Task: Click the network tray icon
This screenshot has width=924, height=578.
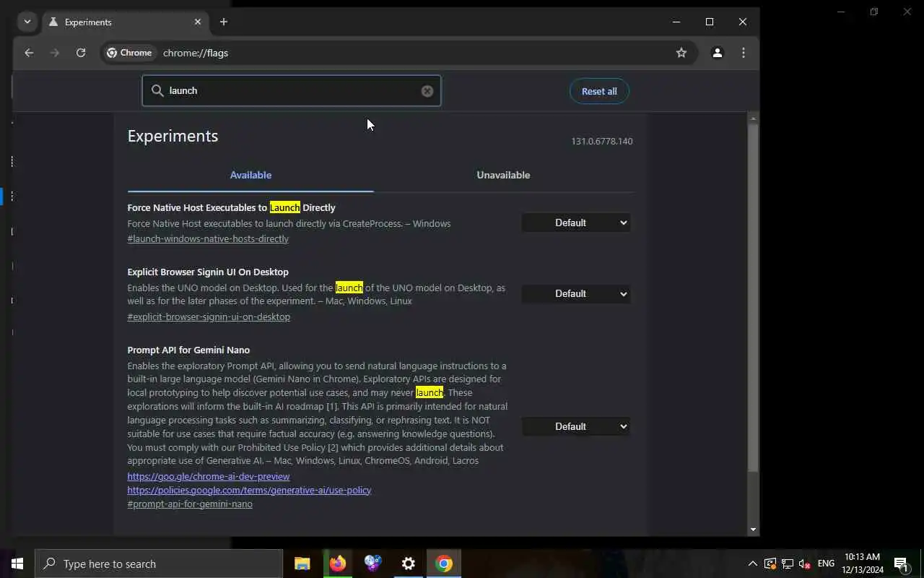Action: [787, 564]
